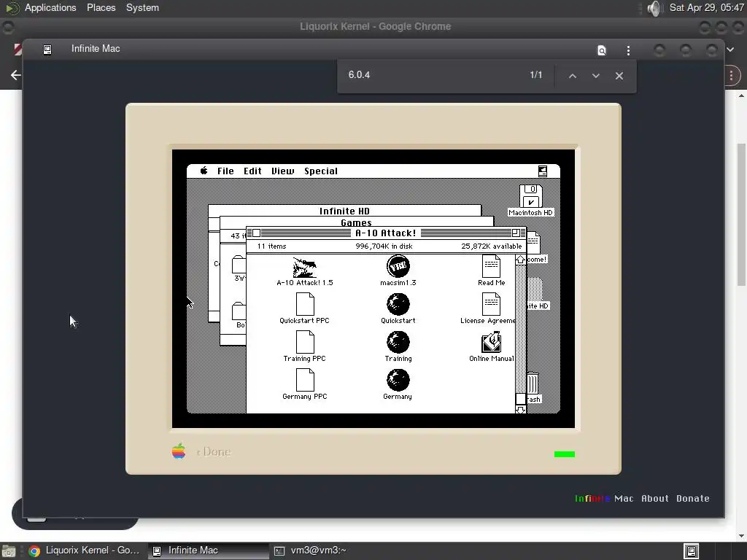Open the A-10 Attack! 1.5 application icon
Screen dimensions: 747x560
[304, 268]
